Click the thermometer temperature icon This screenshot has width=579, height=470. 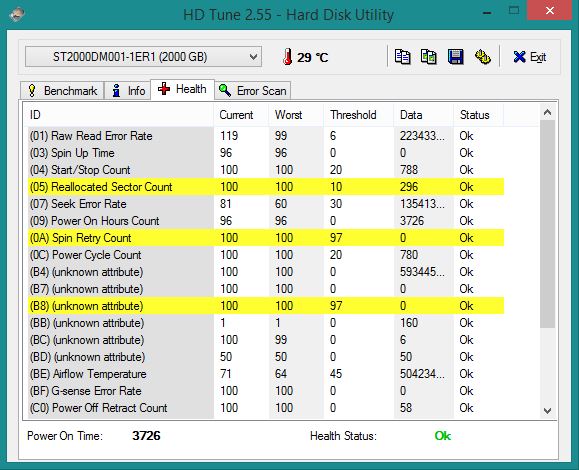pos(288,57)
